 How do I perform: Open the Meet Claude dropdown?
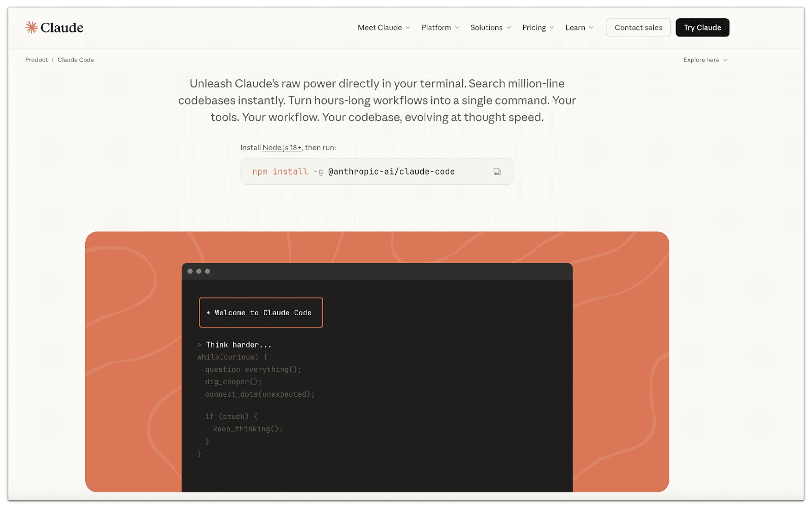[383, 27]
